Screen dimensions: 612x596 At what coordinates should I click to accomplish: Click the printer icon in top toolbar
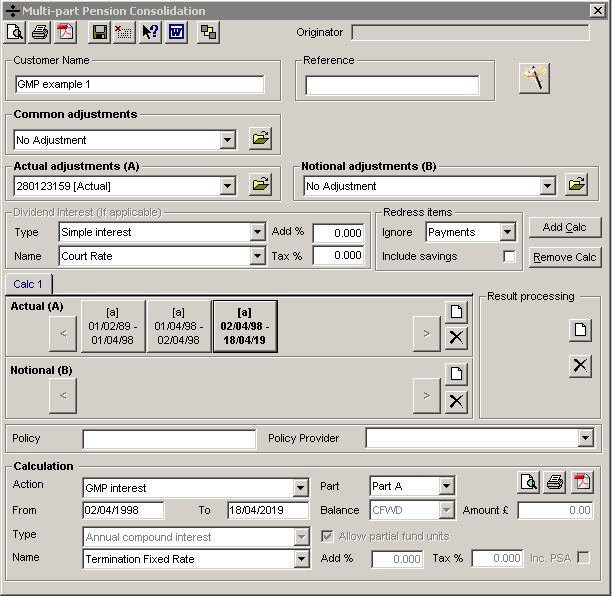40,32
